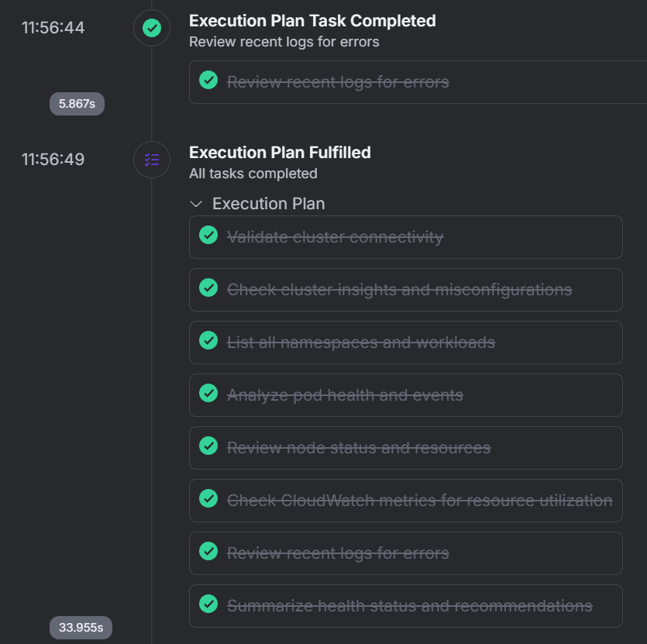This screenshot has width=647, height=644.
Task: Click the Analyze pod health and events task card
Action: point(406,394)
